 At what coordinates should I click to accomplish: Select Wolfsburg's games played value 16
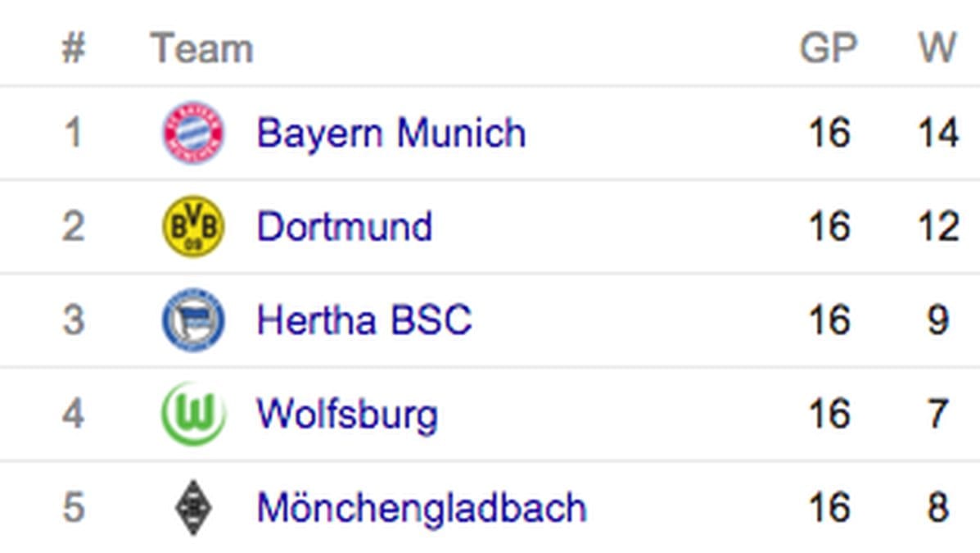tap(829, 414)
